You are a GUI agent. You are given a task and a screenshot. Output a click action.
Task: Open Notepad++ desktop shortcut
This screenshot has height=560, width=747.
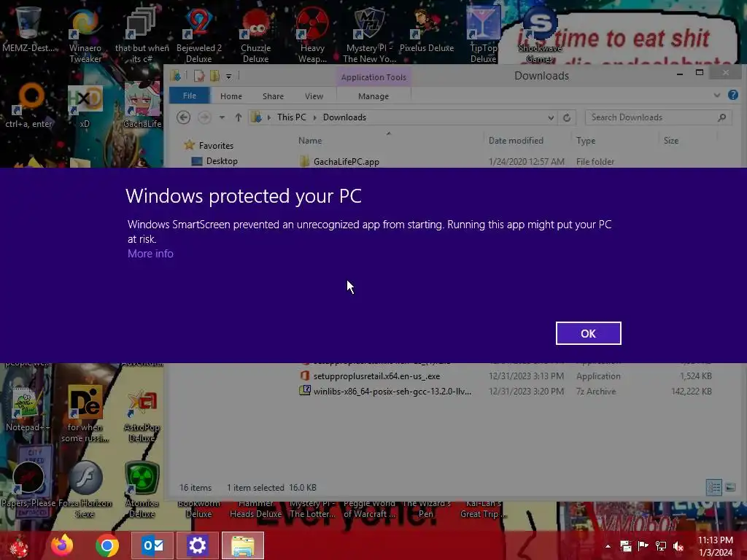(28, 408)
